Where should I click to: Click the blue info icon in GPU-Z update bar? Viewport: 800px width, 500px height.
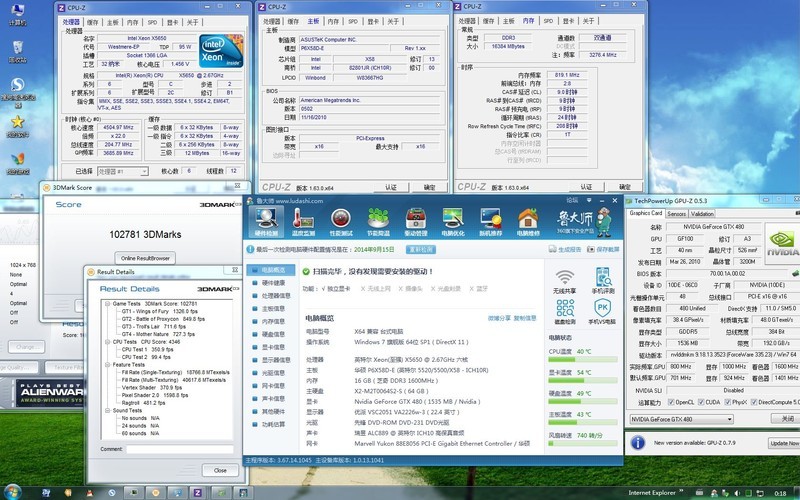click(638, 442)
